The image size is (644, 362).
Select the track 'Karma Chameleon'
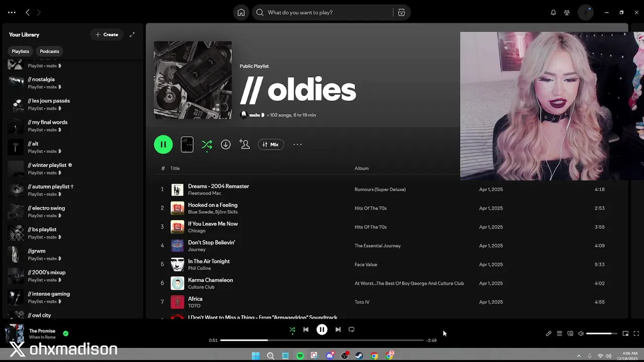click(x=210, y=280)
